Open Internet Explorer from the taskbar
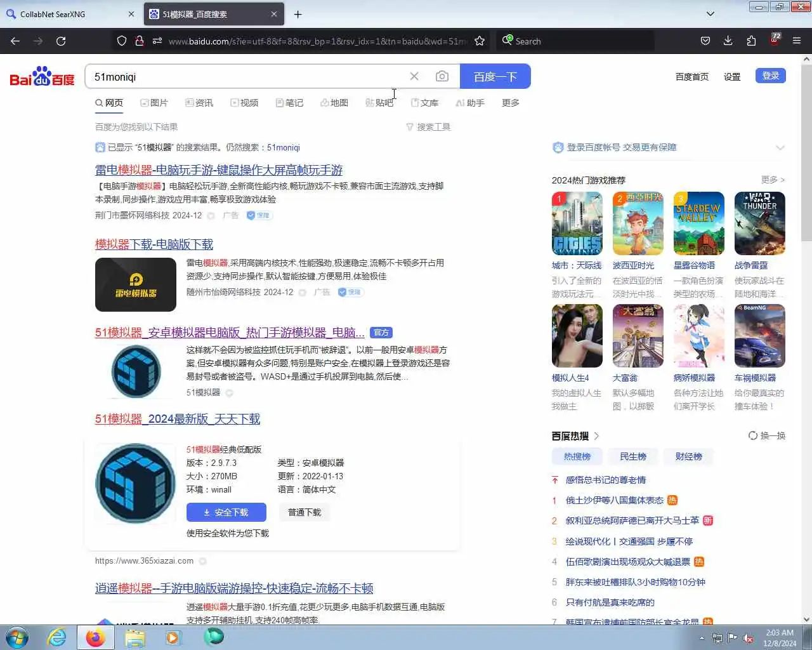Image resolution: width=812 pixels, height=650 pixels. pos(57,637)
